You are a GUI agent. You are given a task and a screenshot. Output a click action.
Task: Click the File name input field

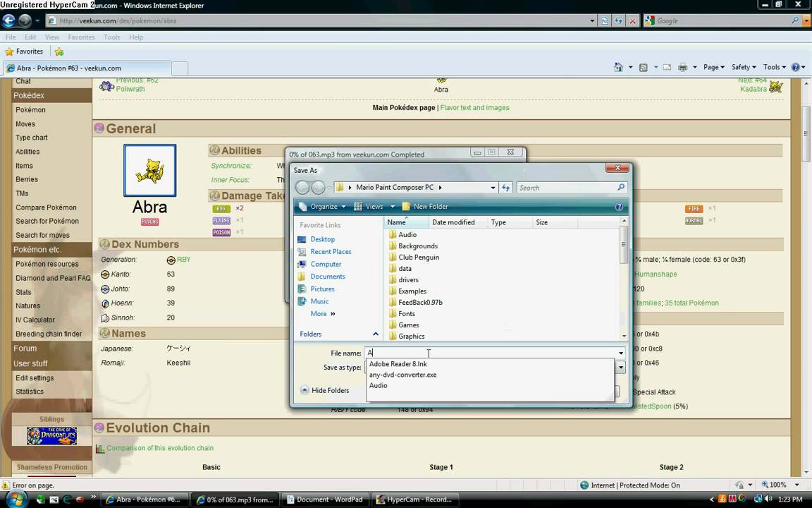tap(490, 353)
